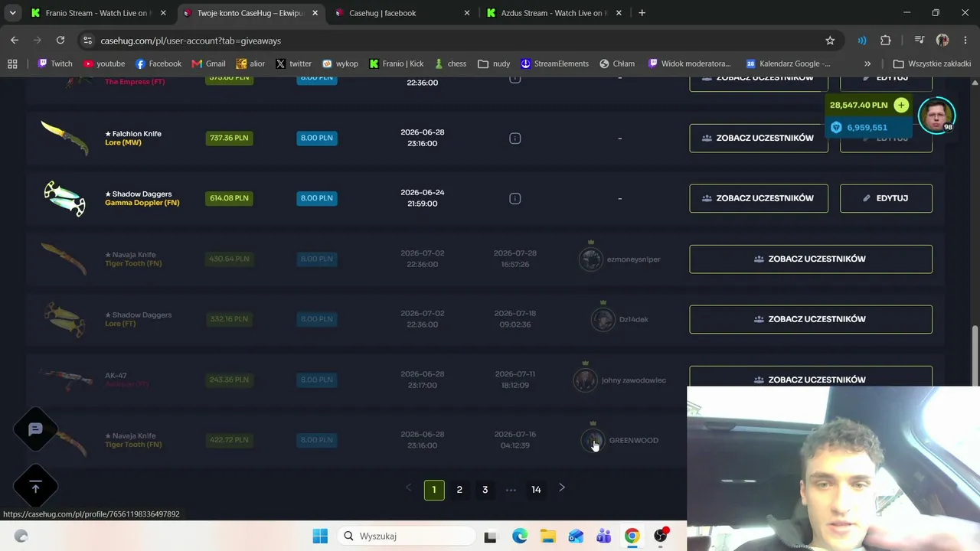
Task: Bookmark this page with the star icon
Action: point(830,41)
